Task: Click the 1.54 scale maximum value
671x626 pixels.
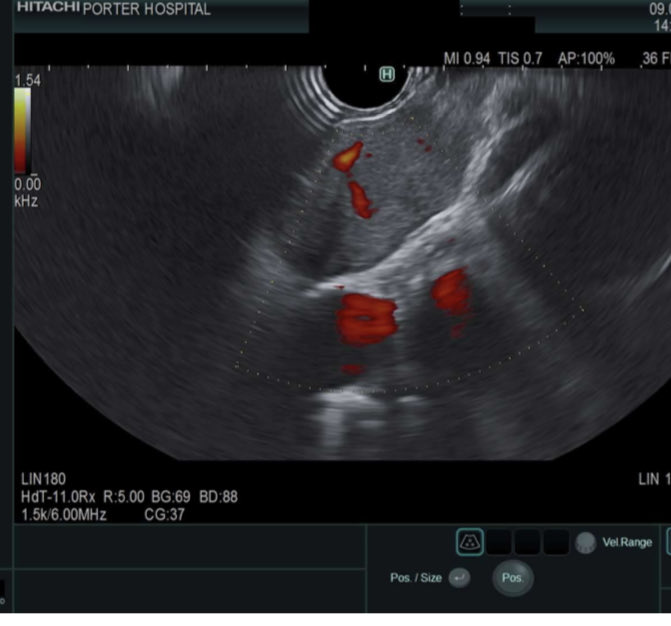Action: (27, 80)
